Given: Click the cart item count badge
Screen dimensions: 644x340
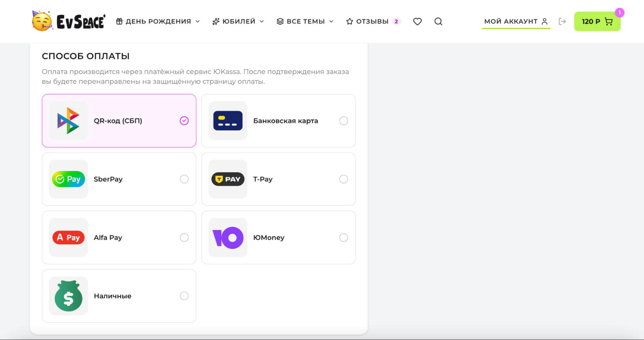Looking at the screenshot, I should coord(619,13).
